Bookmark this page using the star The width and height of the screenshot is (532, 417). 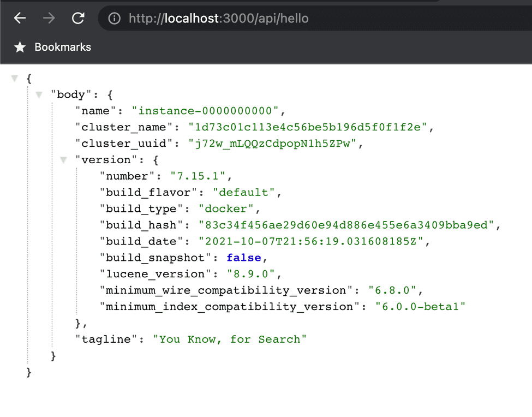pyautogui.click(x=20, y=47)
